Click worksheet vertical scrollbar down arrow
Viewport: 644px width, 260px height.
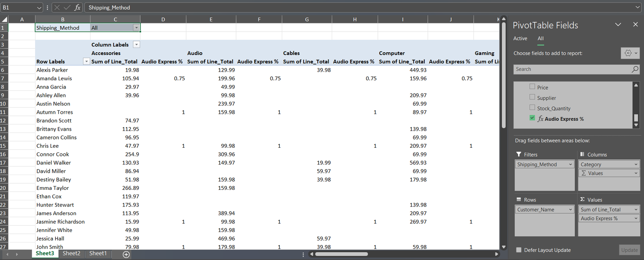(x=504, y=247)
